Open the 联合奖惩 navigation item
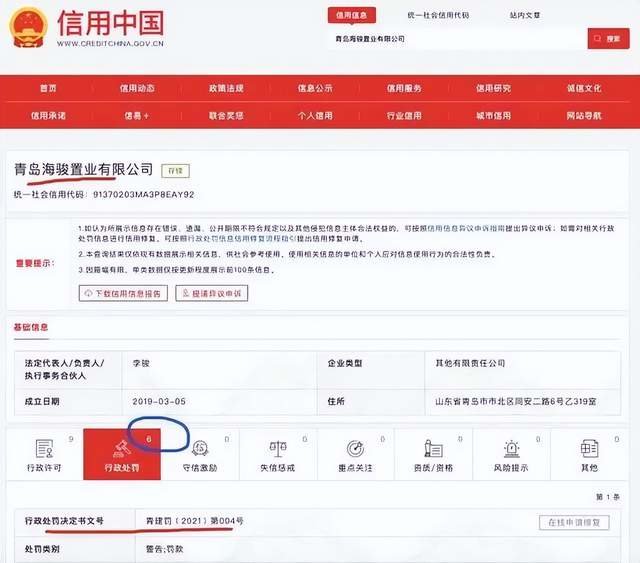Screen dimensions: 640x563 [x=226, y=116]
